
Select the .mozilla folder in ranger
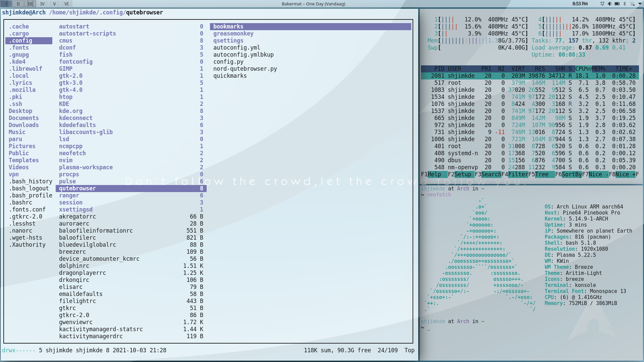[x=29, y=90]
